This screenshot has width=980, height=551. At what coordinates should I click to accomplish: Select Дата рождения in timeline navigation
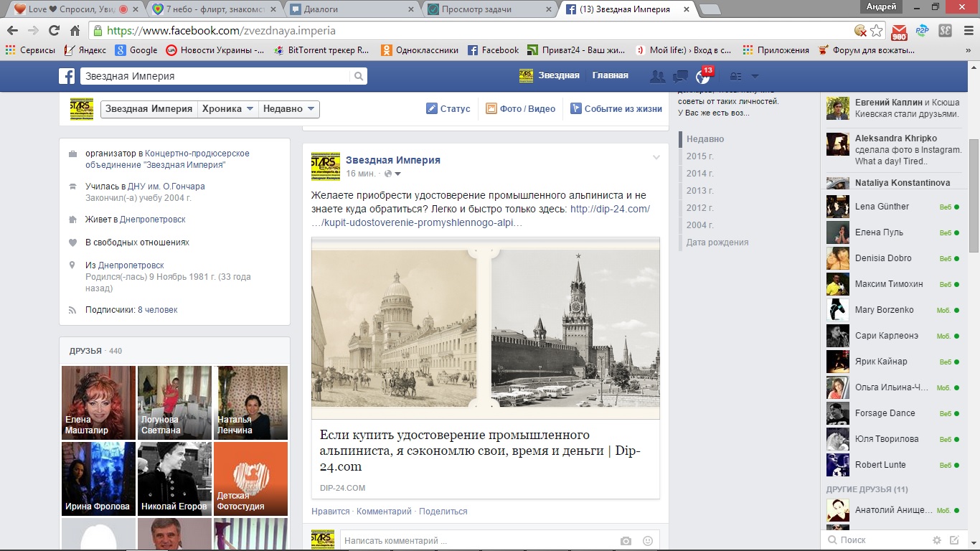coord(717,242)
